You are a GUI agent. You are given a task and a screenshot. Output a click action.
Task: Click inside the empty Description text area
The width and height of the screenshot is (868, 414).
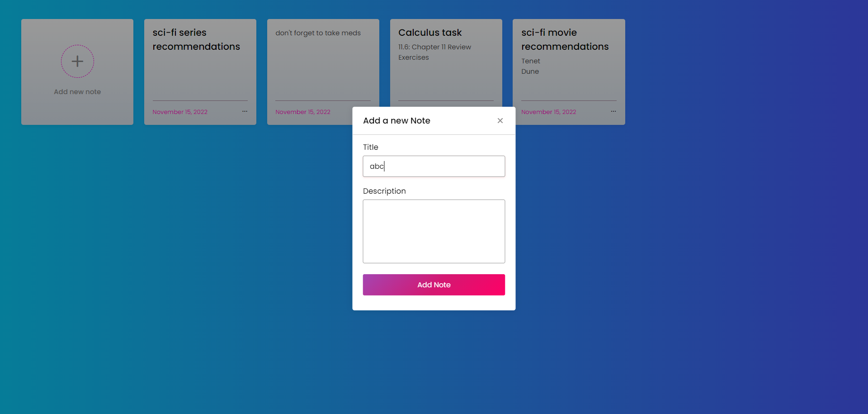click(434, 231)
